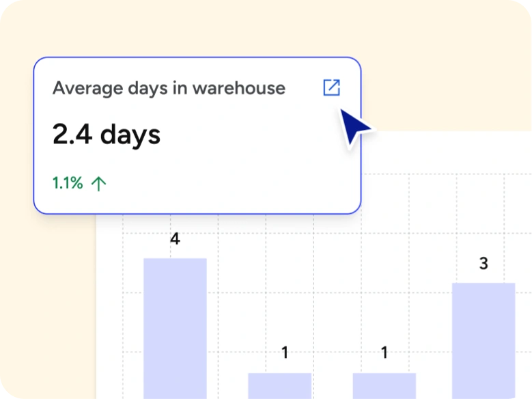The image size is (532, 399).
Task: Click the beige background above the card
Action: pyautogui.click(x=205, y=27)
